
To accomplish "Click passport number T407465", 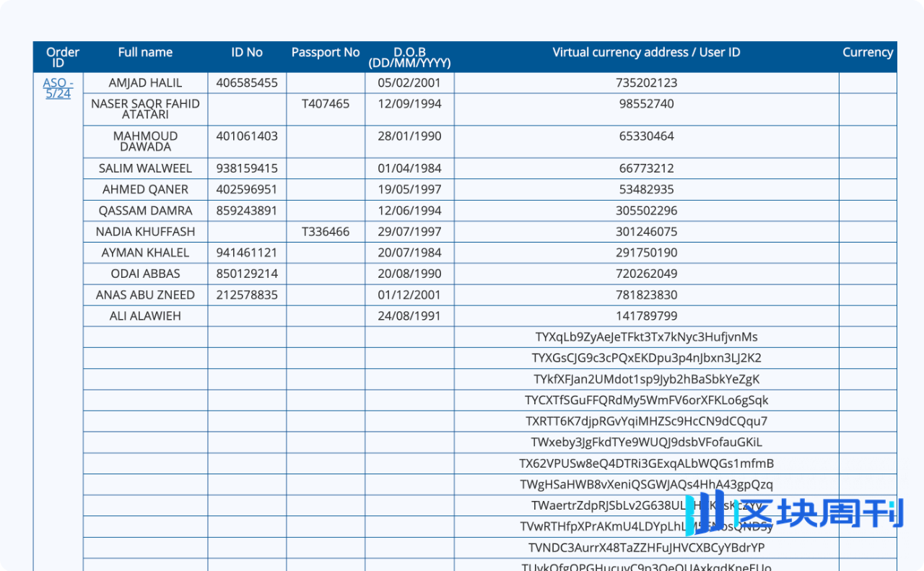I will 326,104.
